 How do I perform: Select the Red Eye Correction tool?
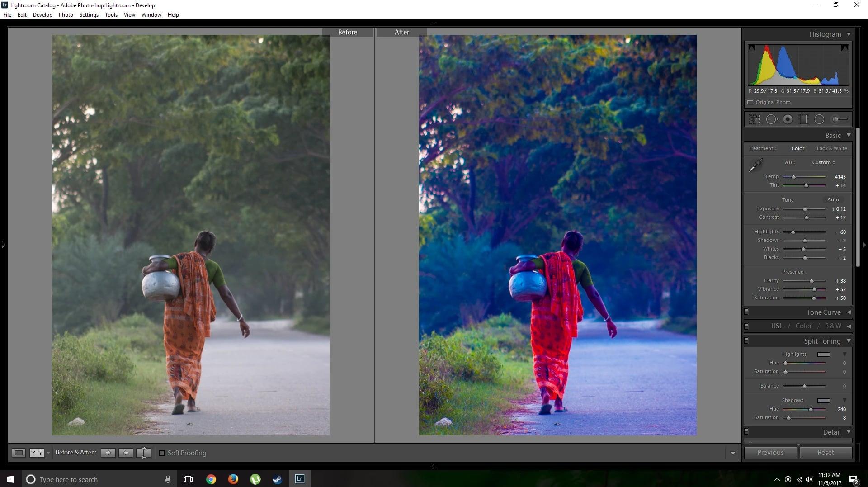pyautogui.click(x=788, y=119)
